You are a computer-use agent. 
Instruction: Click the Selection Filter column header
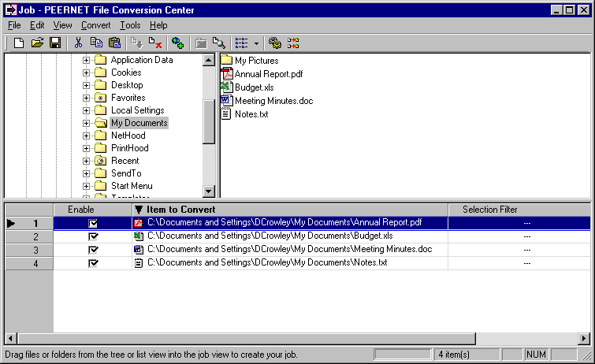[x=519, y=210]
